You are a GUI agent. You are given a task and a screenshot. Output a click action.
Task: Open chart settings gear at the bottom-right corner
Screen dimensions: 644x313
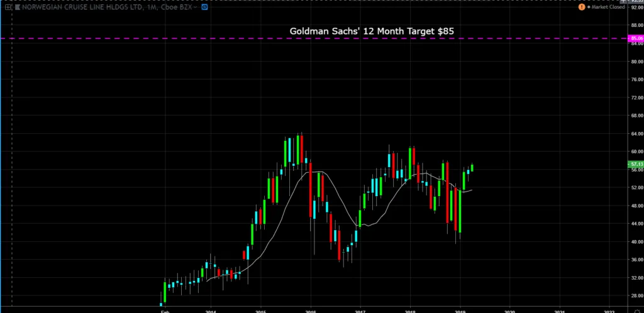637,310
